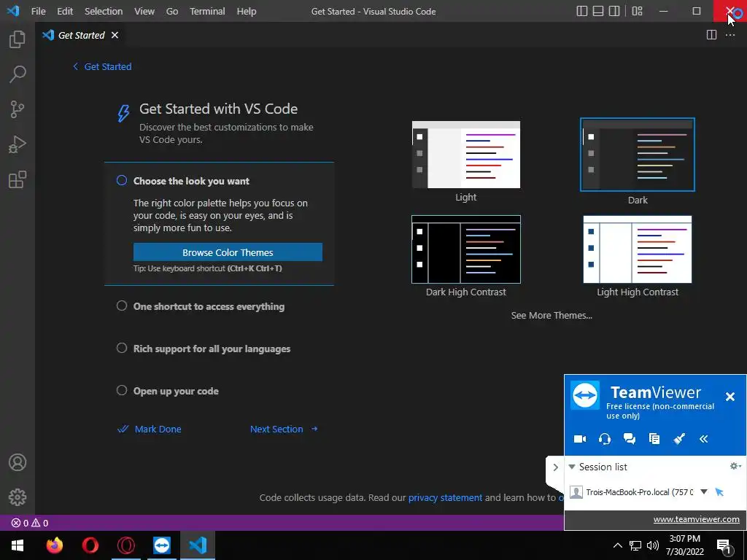Open the errors and warnings status item
The height and width of the screenshot is (560, 747).
point(29,523)
